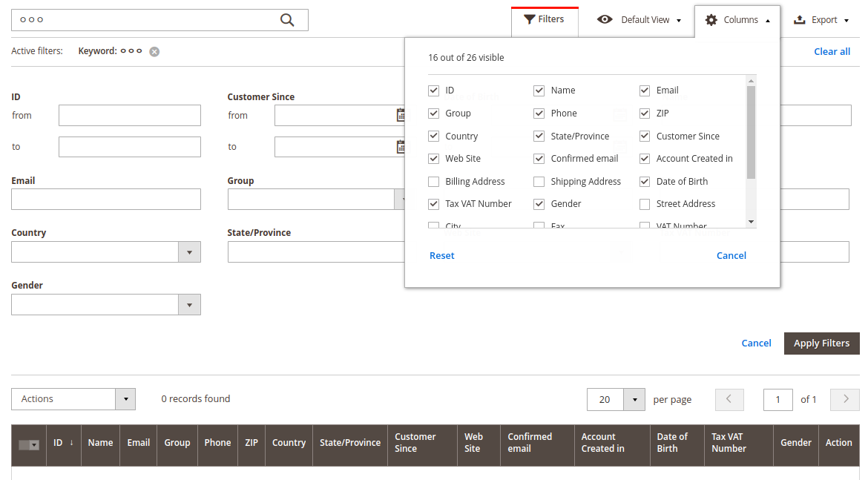Expand the Country filter dropdown
The height and width of the screenshot is (480, 868).
pyautogui.click(x=189, y=252)
